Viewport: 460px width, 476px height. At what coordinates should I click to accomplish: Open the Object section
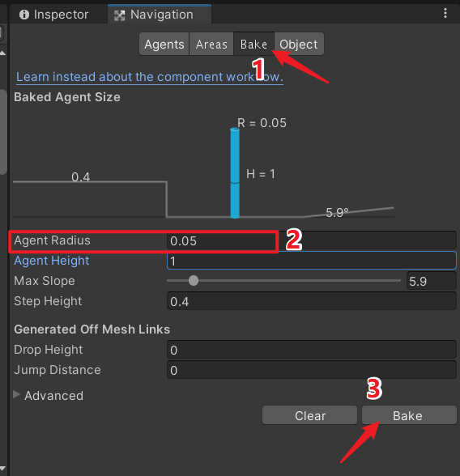click(299, 45)
